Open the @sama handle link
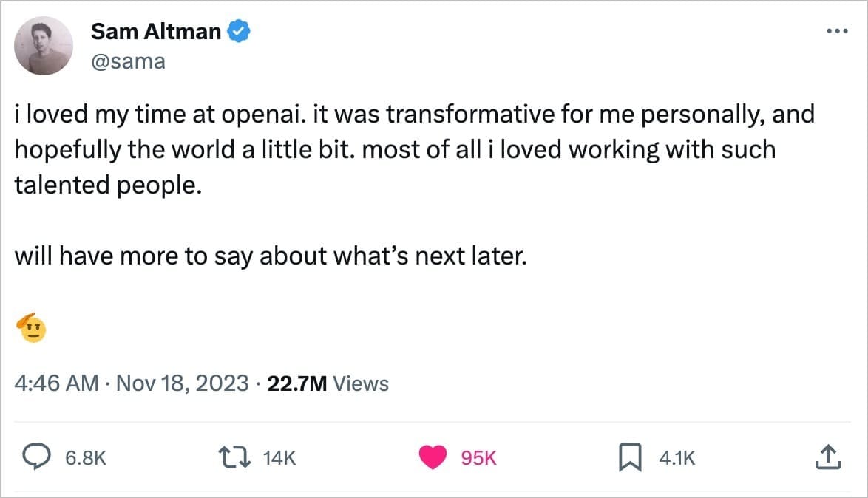Viewport: 868px width, 498px height. (128, 61)
